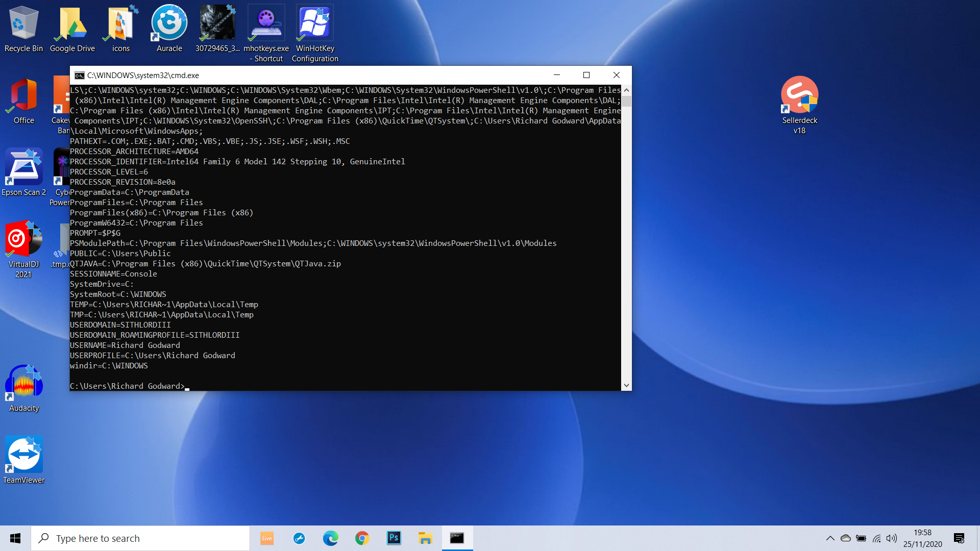Open the Windows Start menu
The height and width of the screenshot is (551, 980).
15,538
